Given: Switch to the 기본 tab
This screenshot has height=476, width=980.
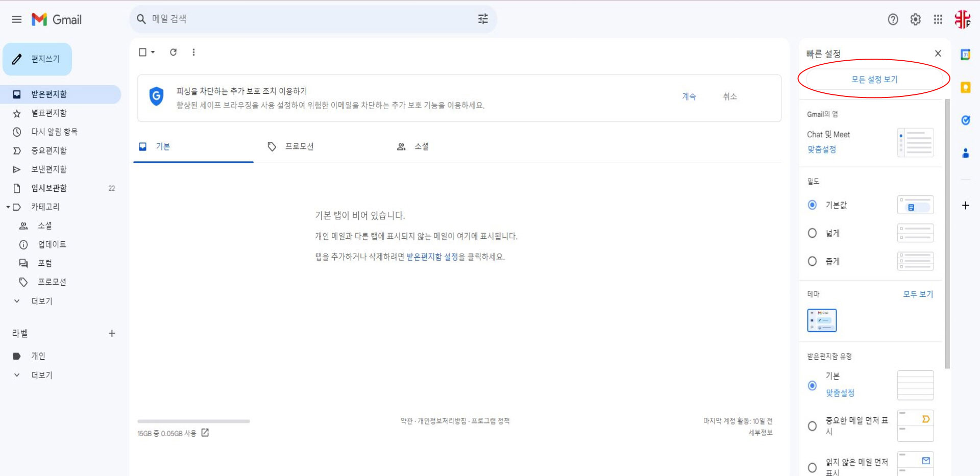Looking at the screenshot, I should (x=193, y=147).
